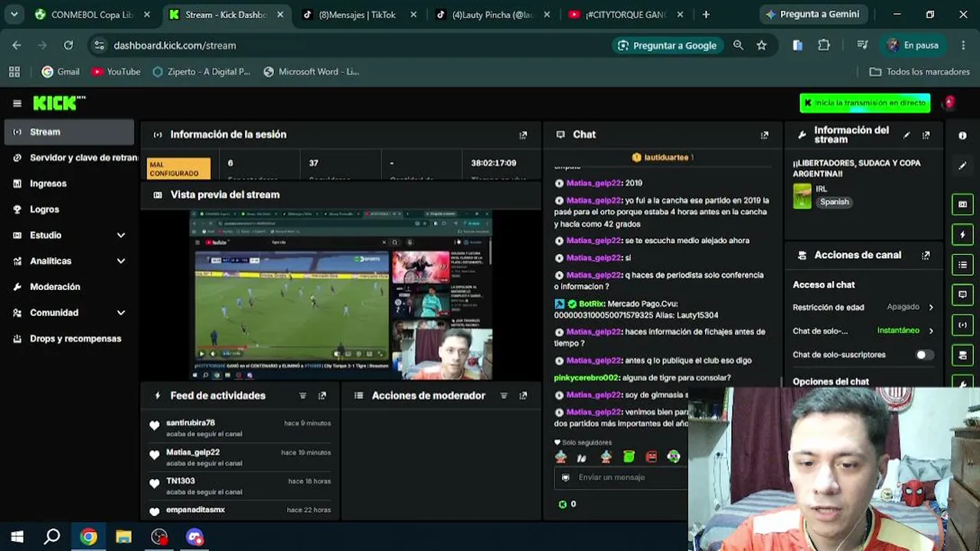Pop out the Información de la sesión panel

pyautogui.click(x=523, y=135)
